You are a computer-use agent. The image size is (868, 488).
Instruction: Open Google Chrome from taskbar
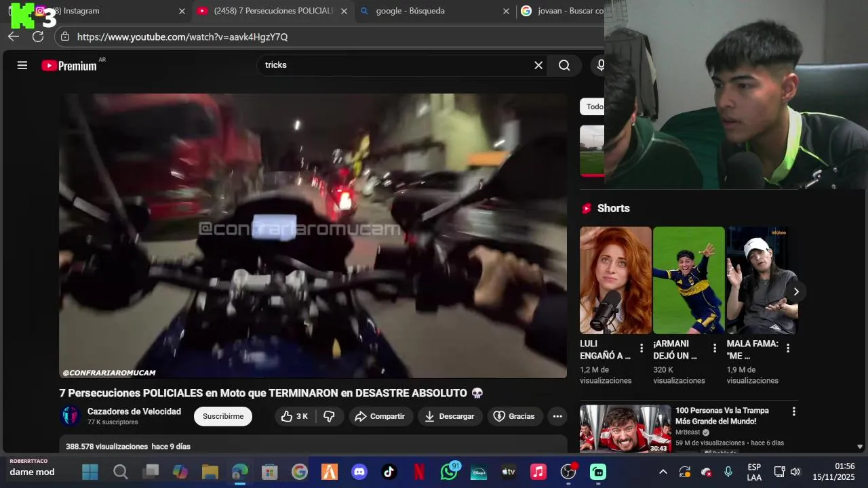[x=300, y=472]
